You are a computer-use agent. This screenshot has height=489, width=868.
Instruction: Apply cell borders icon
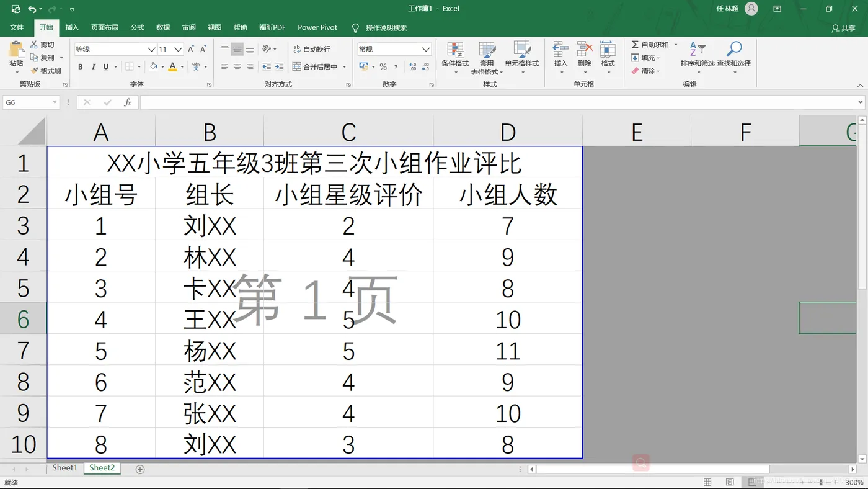(130, 67)
